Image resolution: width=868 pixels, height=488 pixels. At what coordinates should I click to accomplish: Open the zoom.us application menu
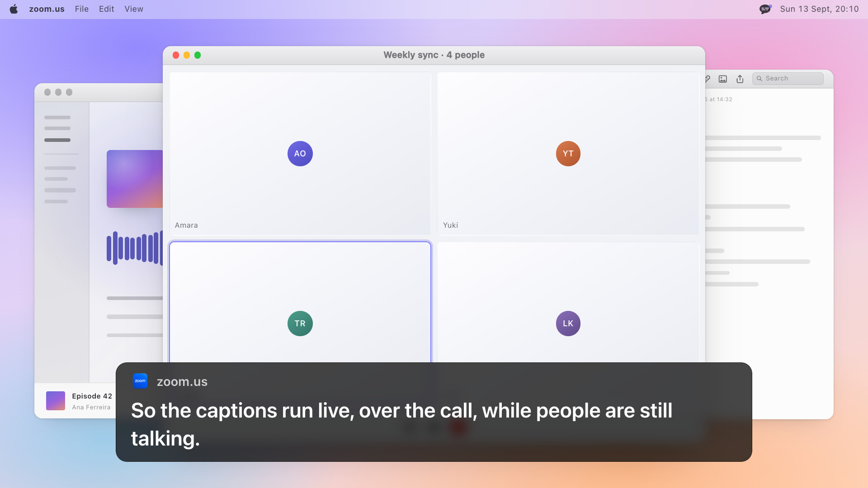47,9
